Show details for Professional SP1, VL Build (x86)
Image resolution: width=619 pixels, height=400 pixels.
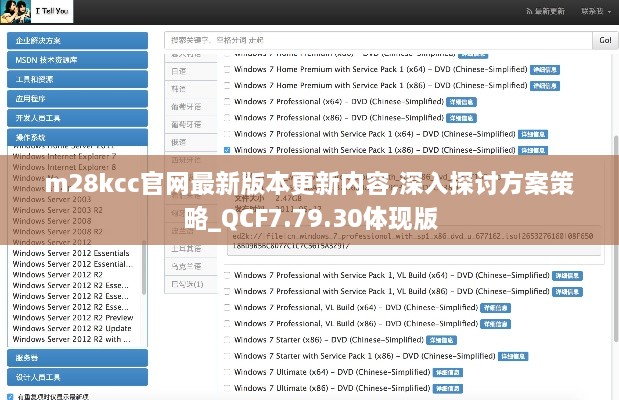[x=567, y=292]
